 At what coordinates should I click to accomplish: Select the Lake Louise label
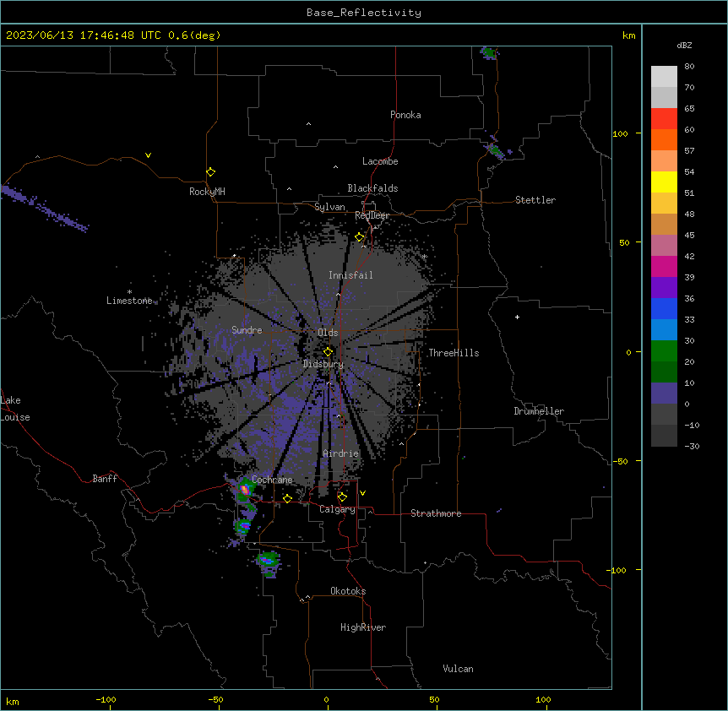tap(15, 409)
